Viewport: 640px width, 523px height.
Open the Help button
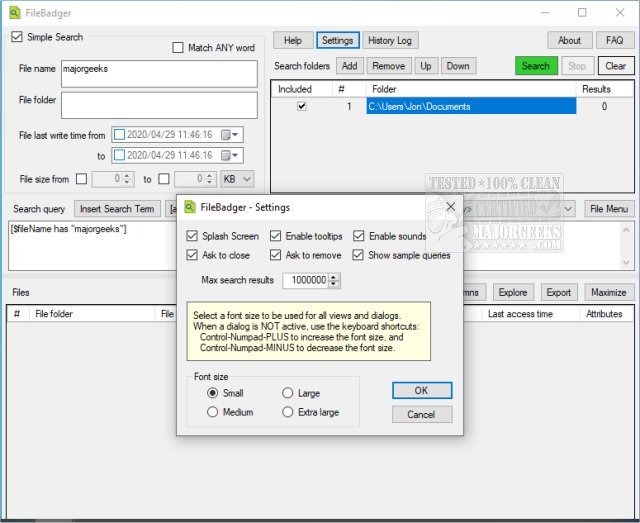tap(293, 40)
